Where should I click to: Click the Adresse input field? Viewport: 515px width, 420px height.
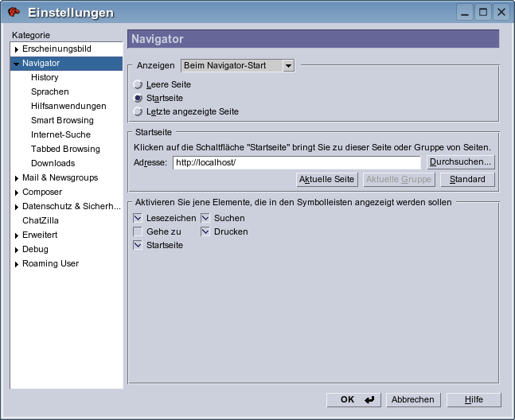(296, 162)
